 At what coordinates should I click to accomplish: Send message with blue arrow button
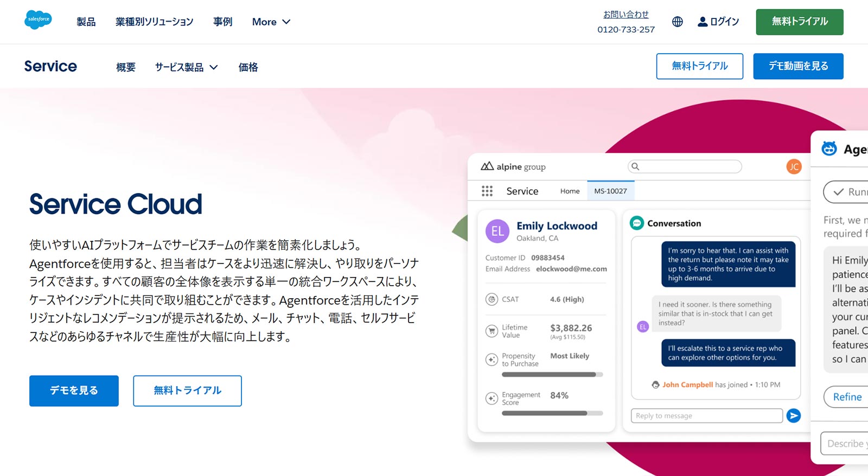(x=794, y=416)
